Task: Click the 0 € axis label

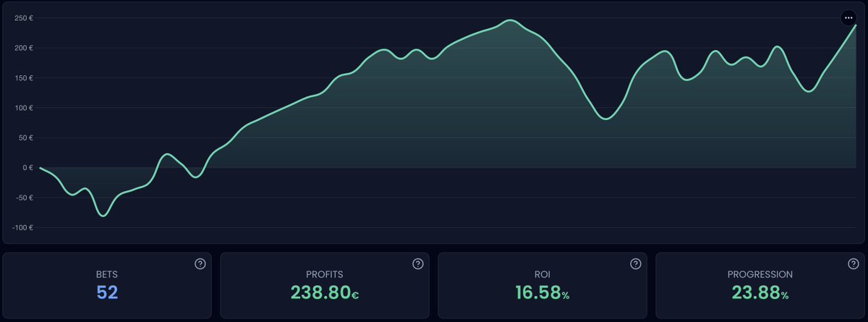Action: point(28,168)
